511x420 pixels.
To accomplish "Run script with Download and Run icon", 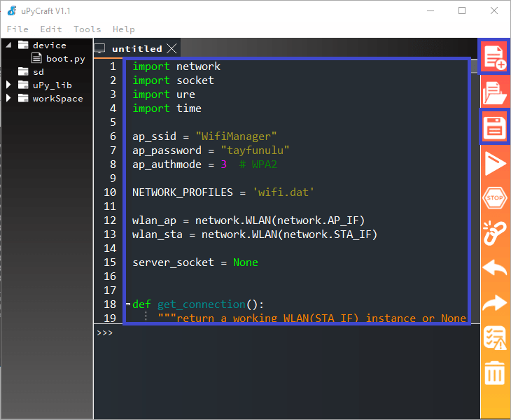I will (x=495, y=164).
